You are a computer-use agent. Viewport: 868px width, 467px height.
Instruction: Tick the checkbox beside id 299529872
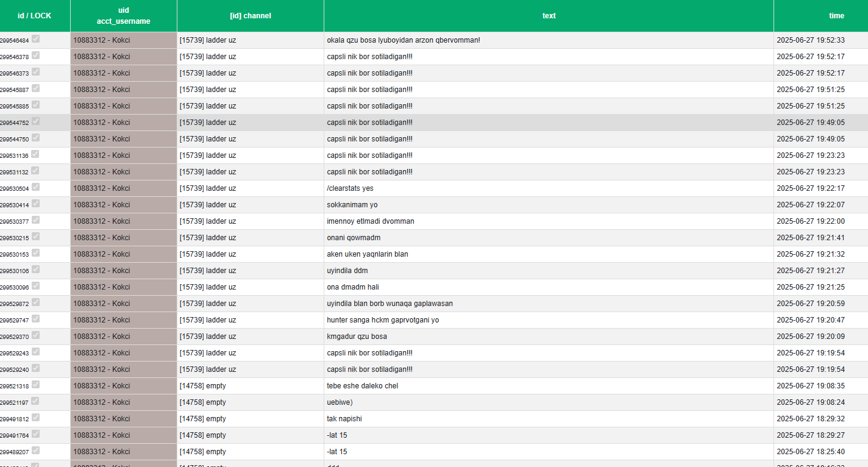36,302
